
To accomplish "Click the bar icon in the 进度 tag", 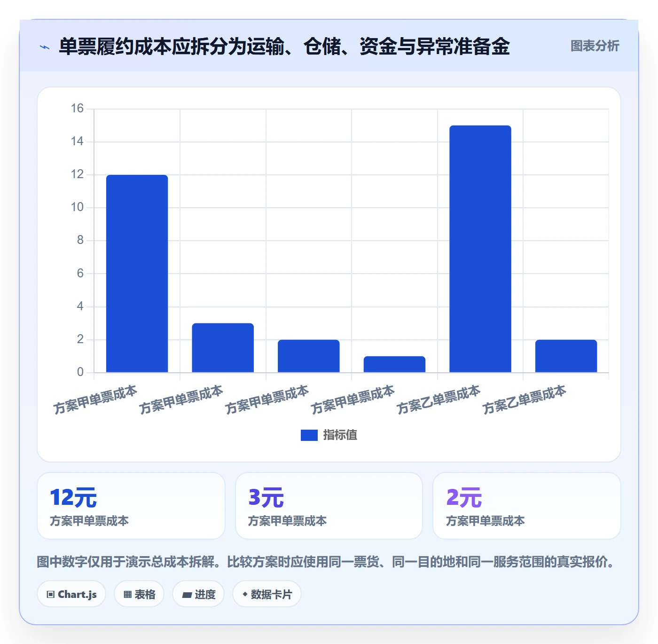I will coord(187,595).
